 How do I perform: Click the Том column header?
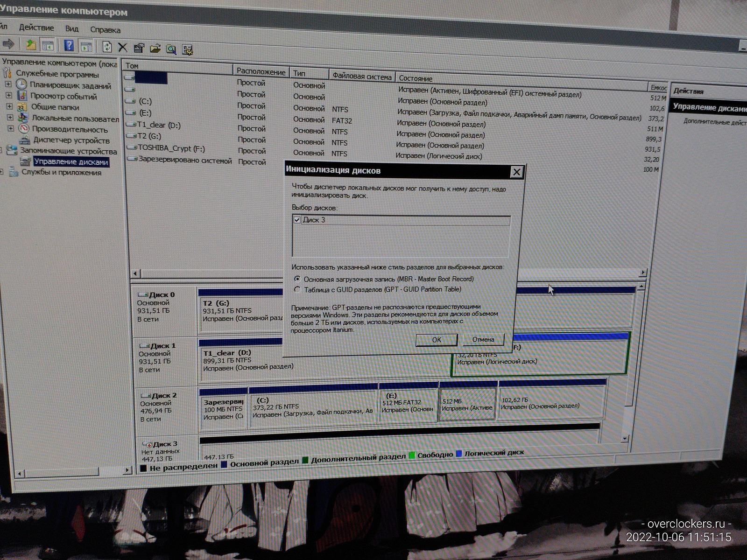tap(178, 67)
